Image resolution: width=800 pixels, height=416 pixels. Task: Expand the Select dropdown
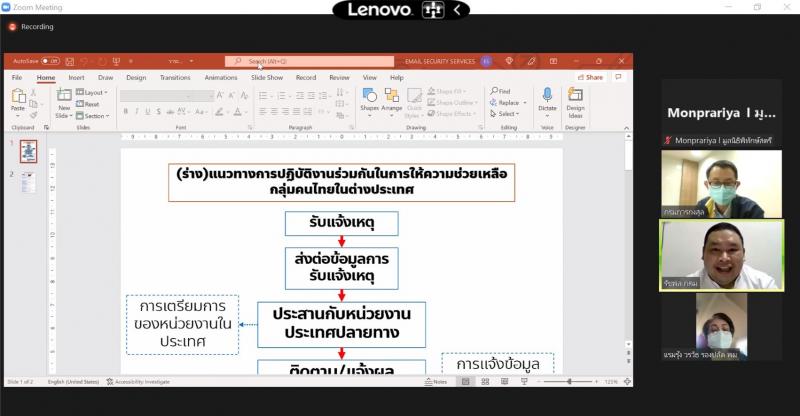point(504,114)
